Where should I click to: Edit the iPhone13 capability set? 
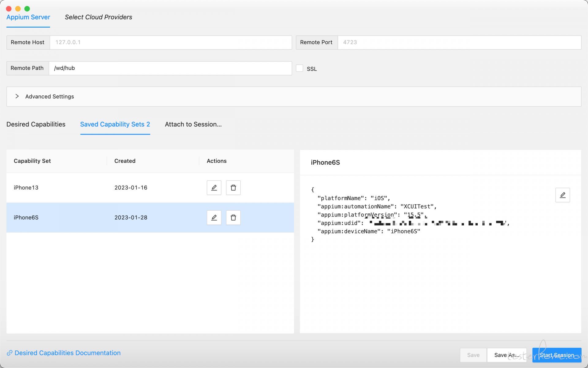[214, 188]
